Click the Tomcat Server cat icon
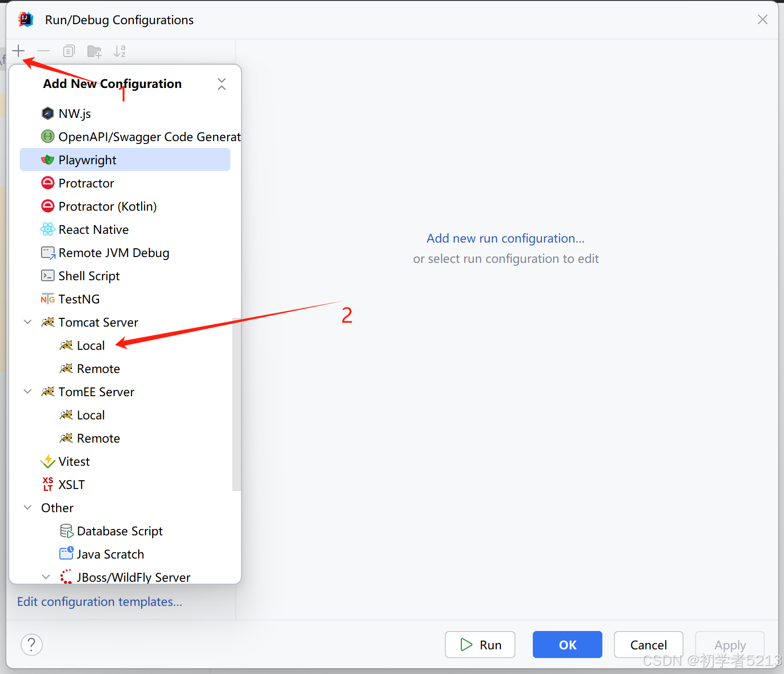 tap(47, 322)
